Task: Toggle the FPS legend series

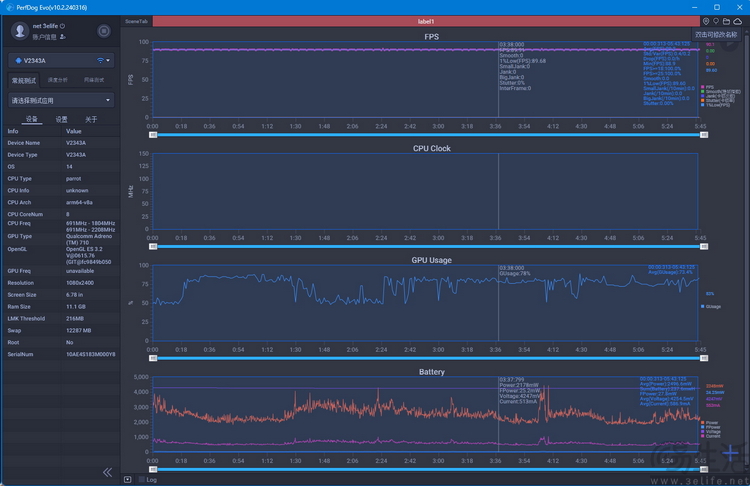Action: click(707, 87)
